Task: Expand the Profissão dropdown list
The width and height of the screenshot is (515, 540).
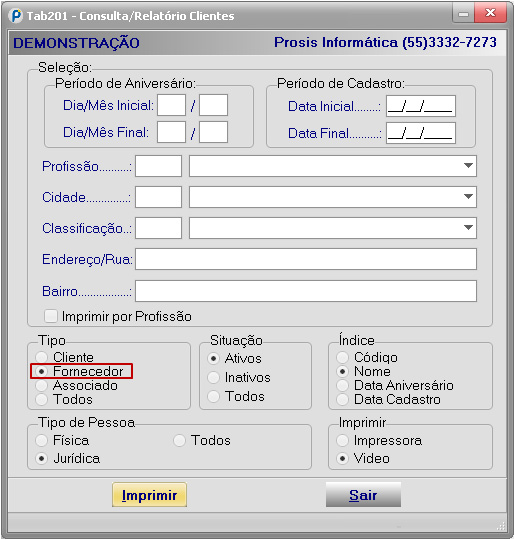Action: pos(468,166)
